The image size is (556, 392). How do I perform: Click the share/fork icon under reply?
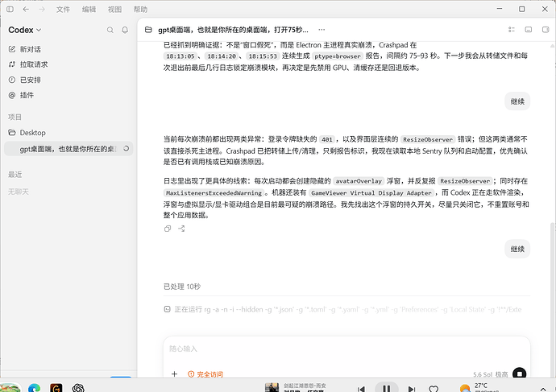pos(181,229)
